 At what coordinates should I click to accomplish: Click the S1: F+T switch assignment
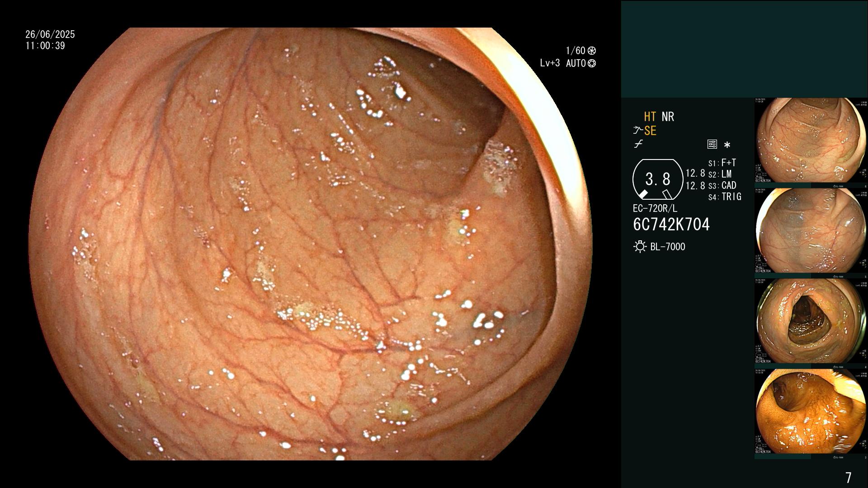(722, 163)
